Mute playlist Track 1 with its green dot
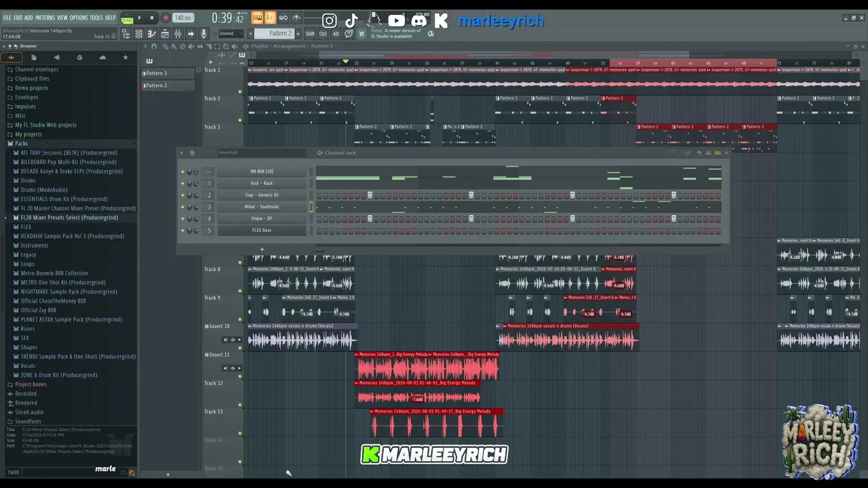The image size is (868, 488). click(x=239, y=91)
